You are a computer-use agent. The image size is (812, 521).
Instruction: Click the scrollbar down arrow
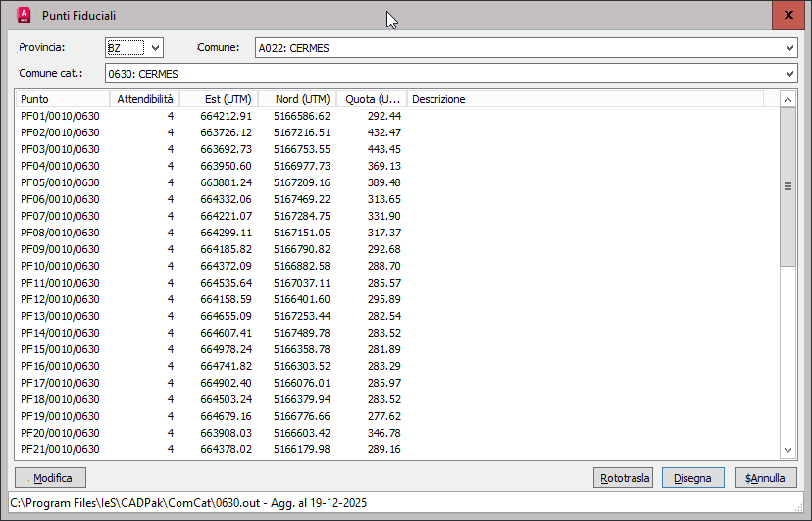point(787,450)
